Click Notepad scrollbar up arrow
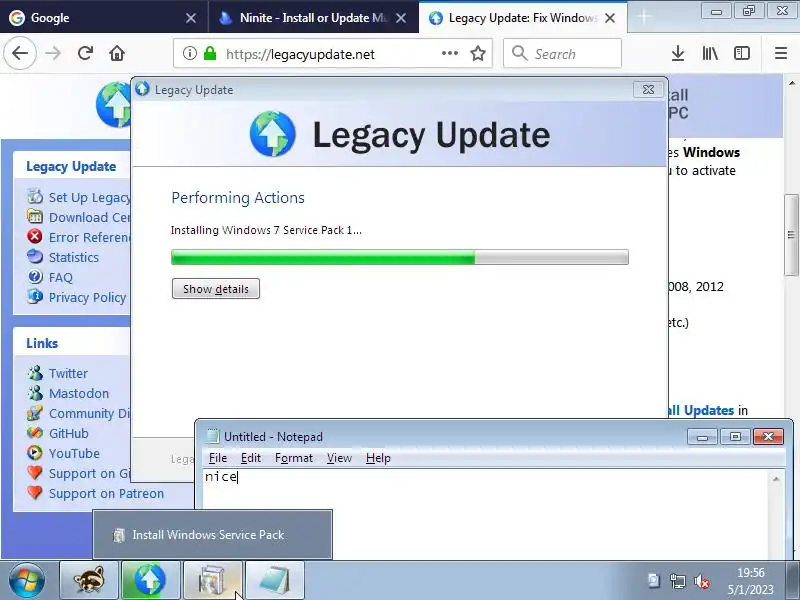Screen dimensions: 800x600 point(776,479)
